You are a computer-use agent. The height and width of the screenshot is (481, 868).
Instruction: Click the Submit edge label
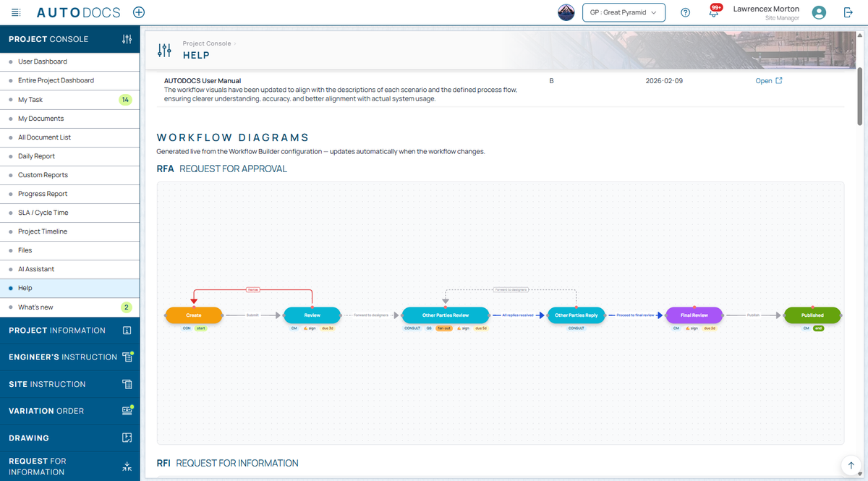252,315
